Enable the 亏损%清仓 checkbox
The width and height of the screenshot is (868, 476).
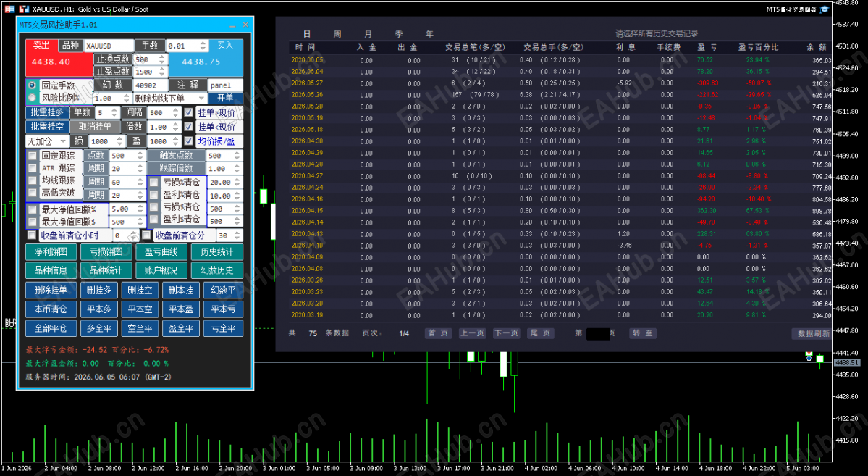pyautogui.click(x=154, y=183)
